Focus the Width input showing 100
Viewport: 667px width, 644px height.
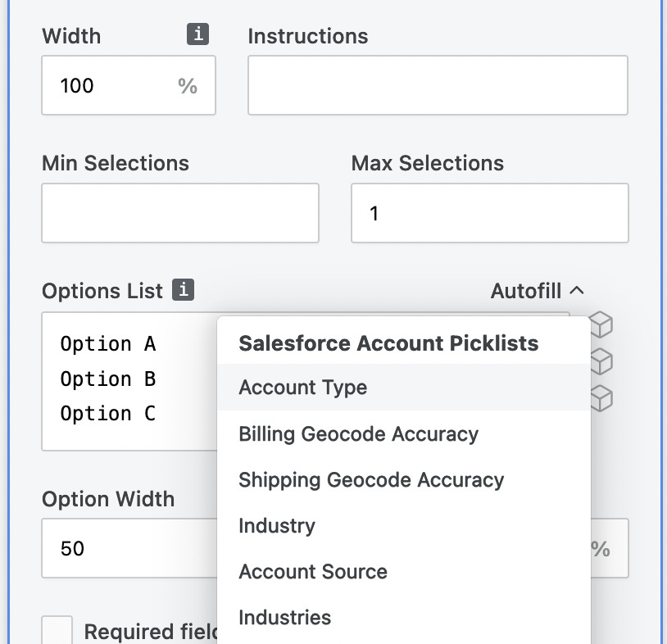(x=129, y=85)
